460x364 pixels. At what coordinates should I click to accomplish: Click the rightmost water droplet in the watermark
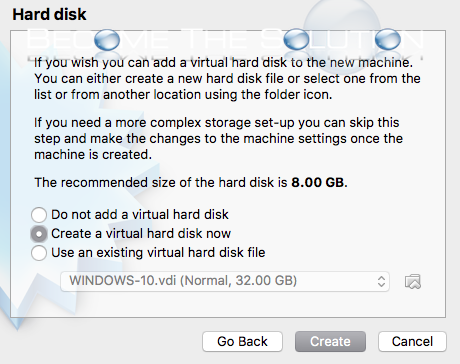(x=387, y=39)
